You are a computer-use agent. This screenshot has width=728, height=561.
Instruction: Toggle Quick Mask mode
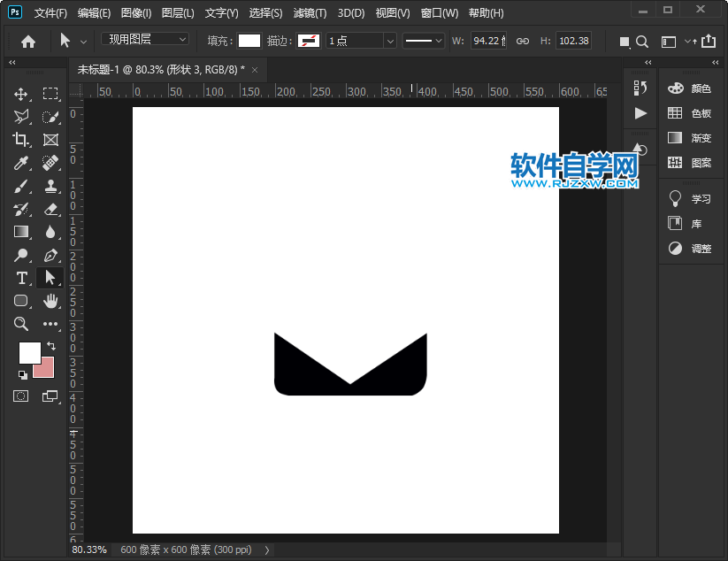(x=22, y=396)
